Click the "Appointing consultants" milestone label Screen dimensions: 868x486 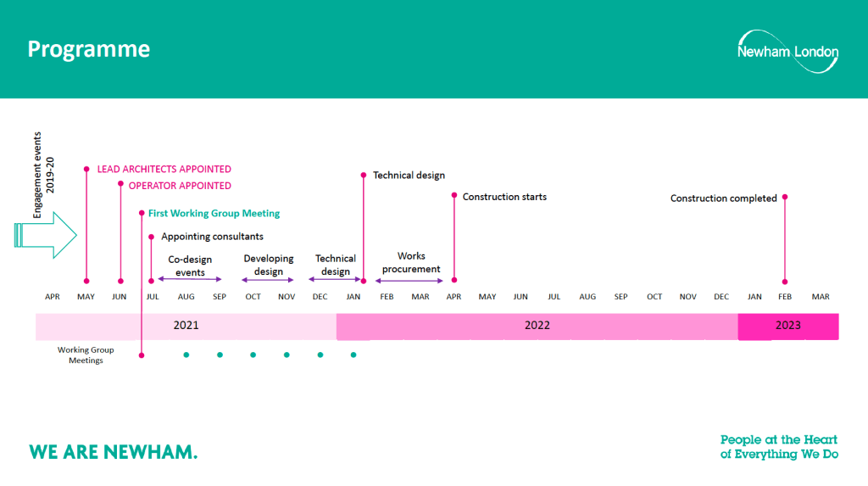[x=212, y=237]
